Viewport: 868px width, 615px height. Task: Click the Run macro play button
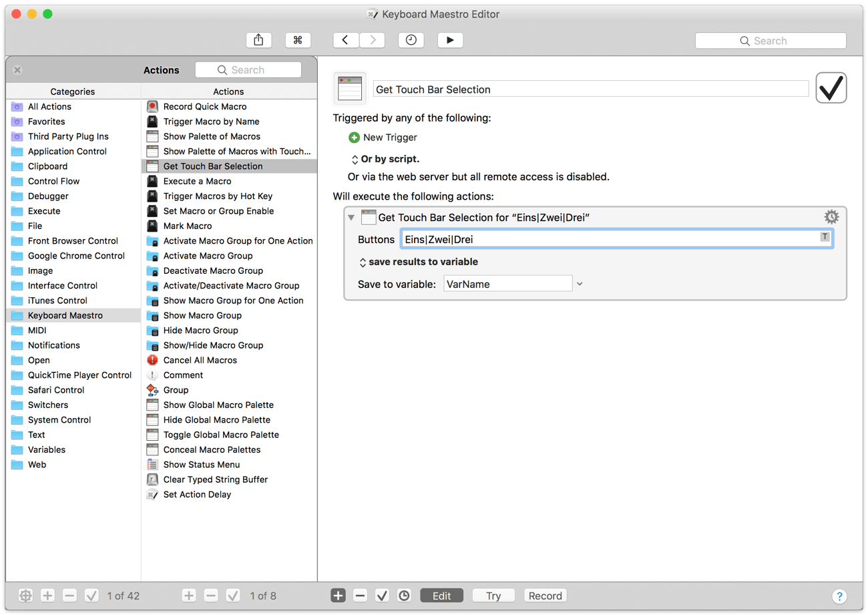450,40
